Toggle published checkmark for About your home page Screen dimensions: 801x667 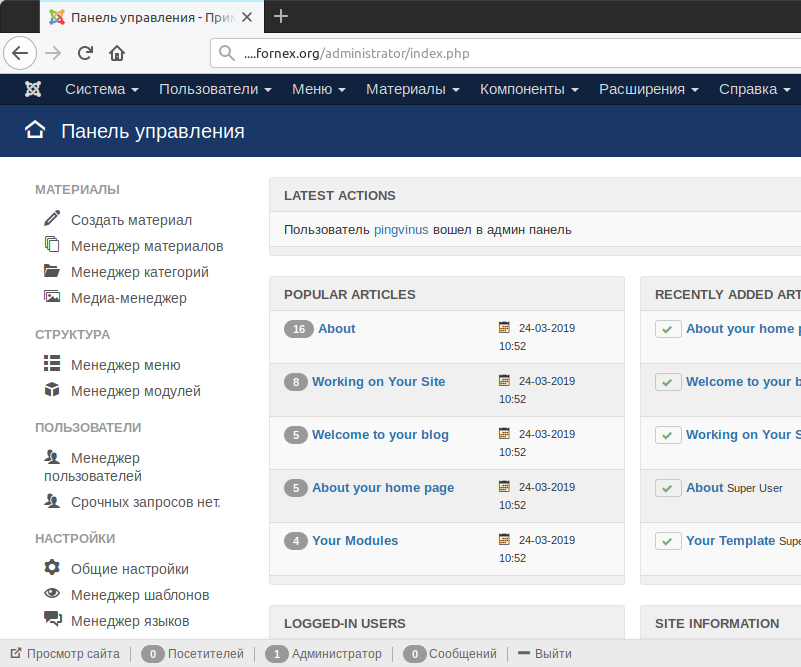click(668, 329)
